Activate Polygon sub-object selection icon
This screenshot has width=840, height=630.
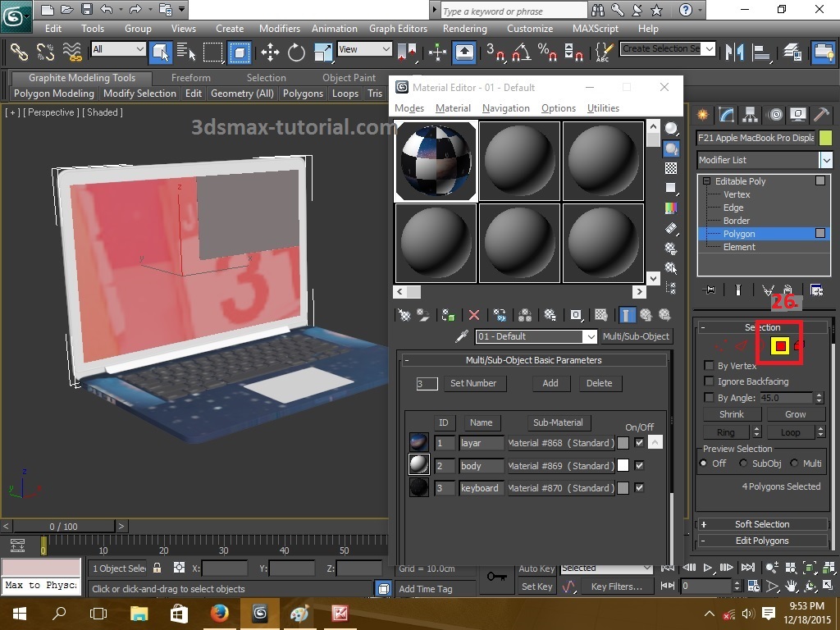point(780,346)
